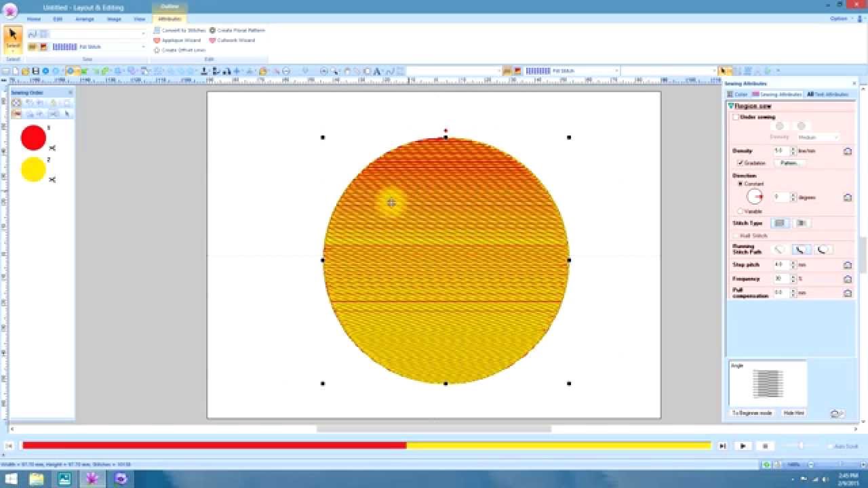Click the Save icon in quick toolbar
This screenshot has height=488, width=868.
(36, 70)
